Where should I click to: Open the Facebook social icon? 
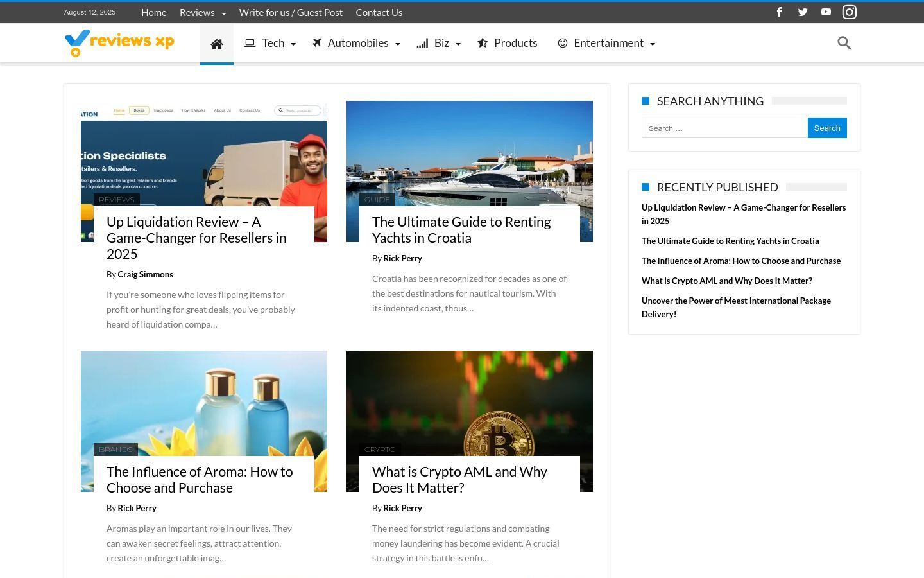click(x=780, y=12)
